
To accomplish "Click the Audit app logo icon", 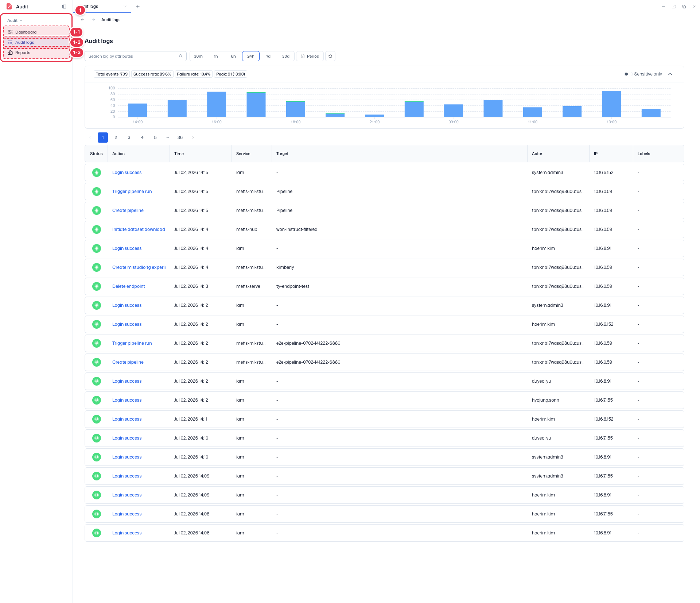I will point(9,7).
